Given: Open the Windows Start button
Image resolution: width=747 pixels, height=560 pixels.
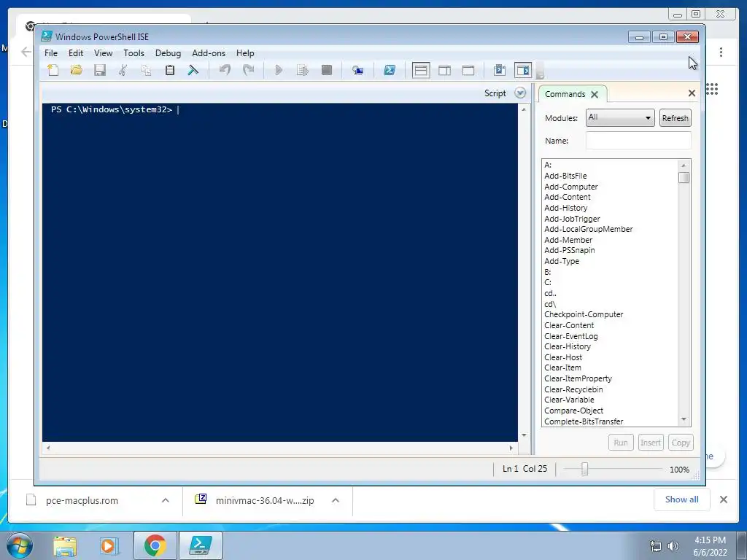Looking at the screenshot, I should (19, 545).
